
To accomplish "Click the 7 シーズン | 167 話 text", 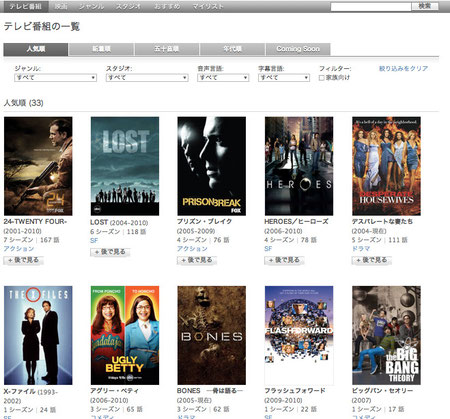I will pyautogui.click(x=31, y=240).
